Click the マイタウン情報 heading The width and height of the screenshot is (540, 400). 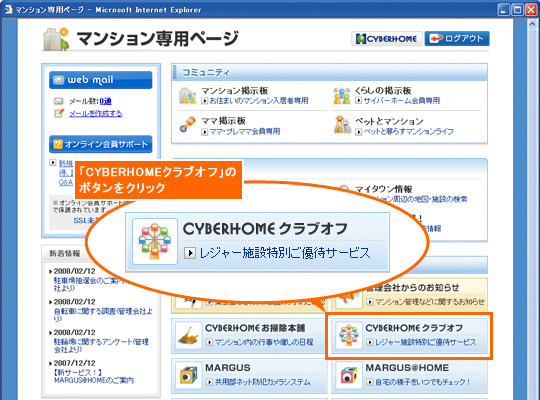coord(384,189)
